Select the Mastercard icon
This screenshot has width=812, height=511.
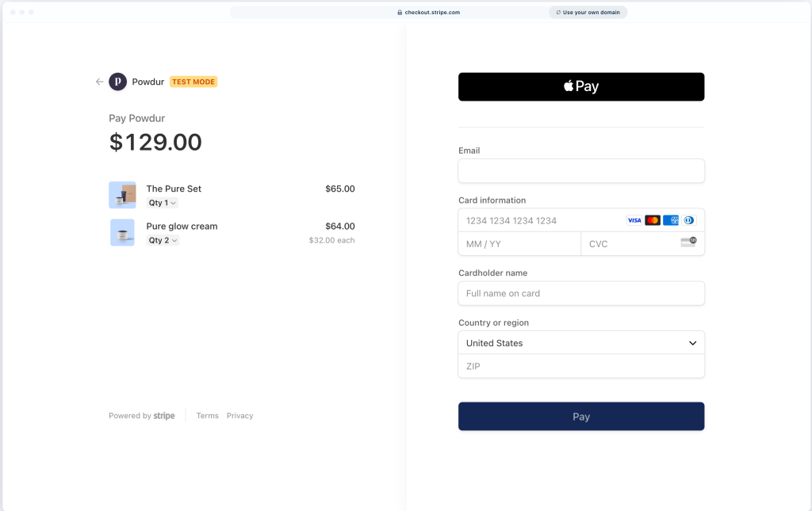coord(652,219)
